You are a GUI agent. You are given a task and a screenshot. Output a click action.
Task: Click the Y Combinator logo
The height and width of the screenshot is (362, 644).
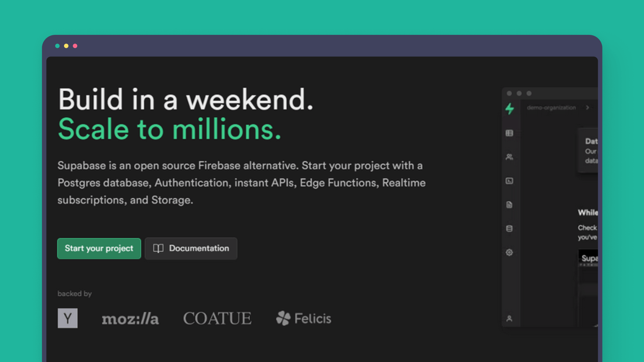tap(68, 318)
